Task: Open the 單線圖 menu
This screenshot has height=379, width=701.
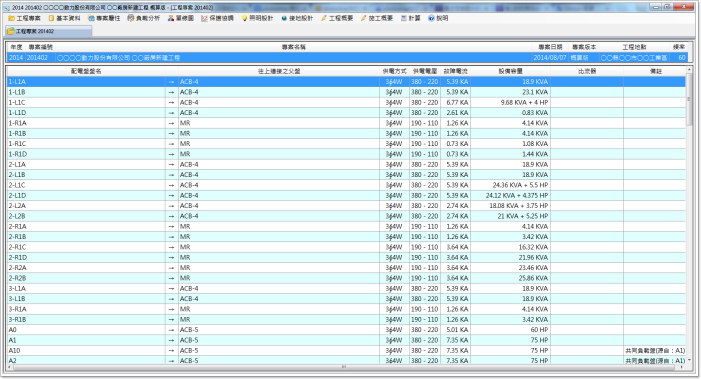Action: 181,18
